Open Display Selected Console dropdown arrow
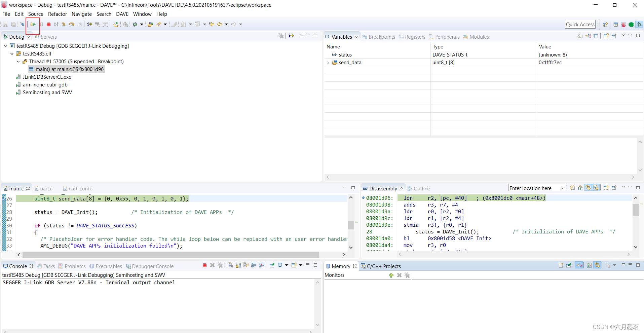644x333 pixels. (287, 265)
